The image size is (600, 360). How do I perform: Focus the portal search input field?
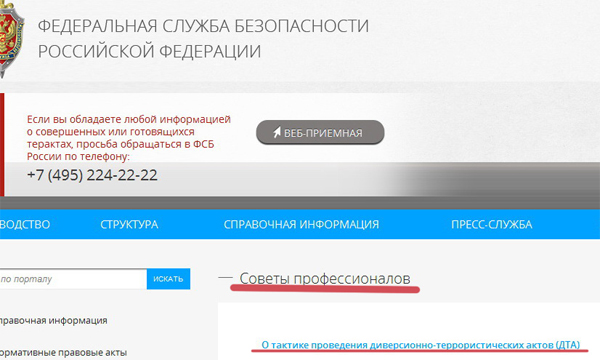(73, 279)
